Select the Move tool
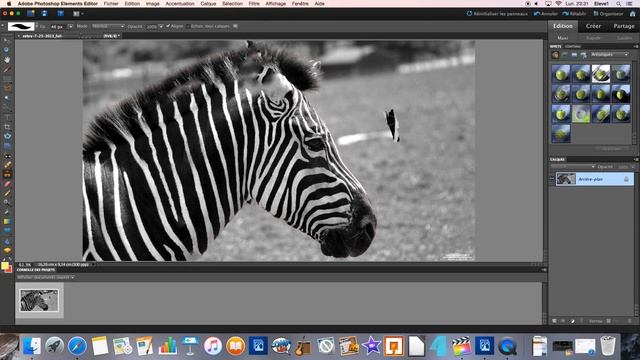The image size is (640, 360). click(7, 40)
